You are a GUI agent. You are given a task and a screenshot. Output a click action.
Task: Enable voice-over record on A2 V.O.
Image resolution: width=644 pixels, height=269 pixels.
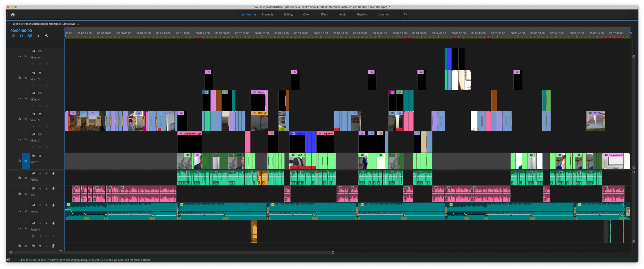(53, 189)
